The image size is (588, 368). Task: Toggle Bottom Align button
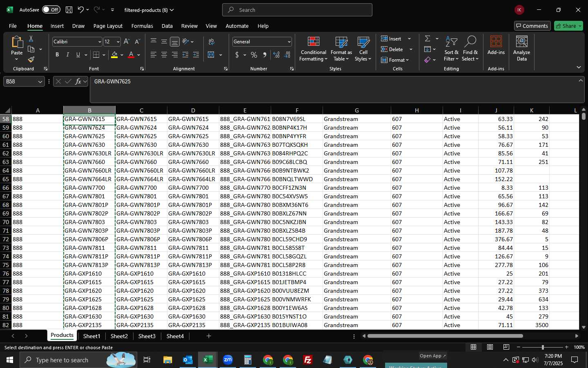pos(175,42)
